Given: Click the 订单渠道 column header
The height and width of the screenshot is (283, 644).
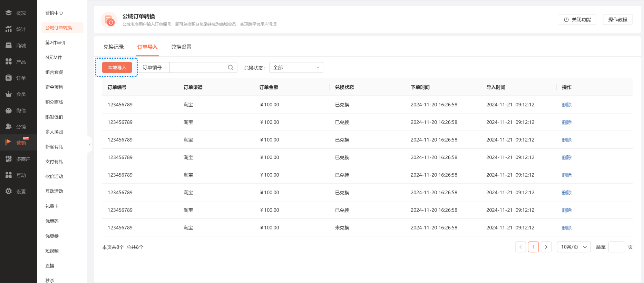Looking at the screenshot, I should click(193, 87).
